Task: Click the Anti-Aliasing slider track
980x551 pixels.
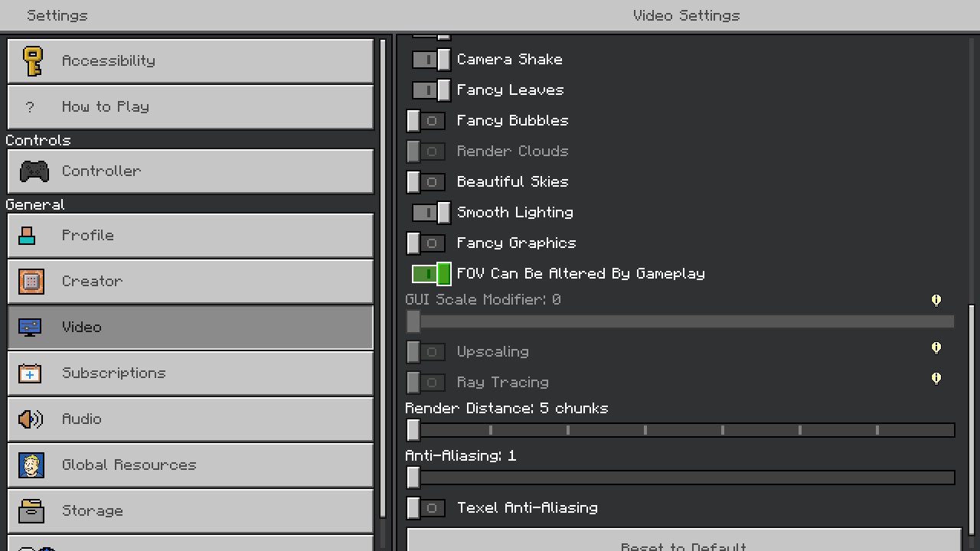Action: coord(681,478)
